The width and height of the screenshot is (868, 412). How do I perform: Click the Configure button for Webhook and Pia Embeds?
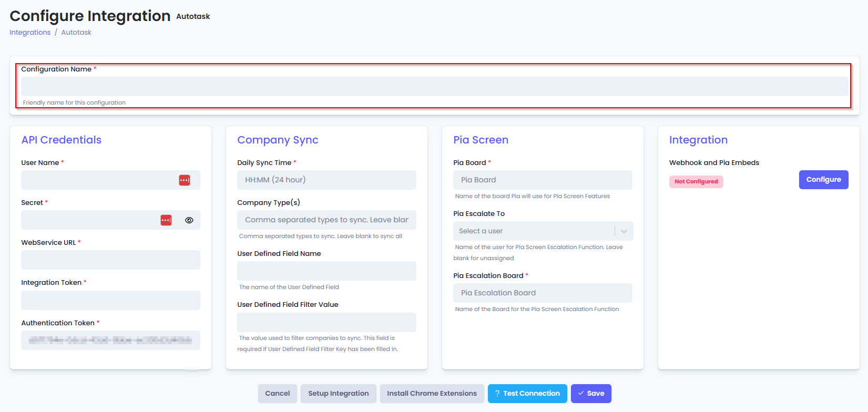[x=823, y=180]
